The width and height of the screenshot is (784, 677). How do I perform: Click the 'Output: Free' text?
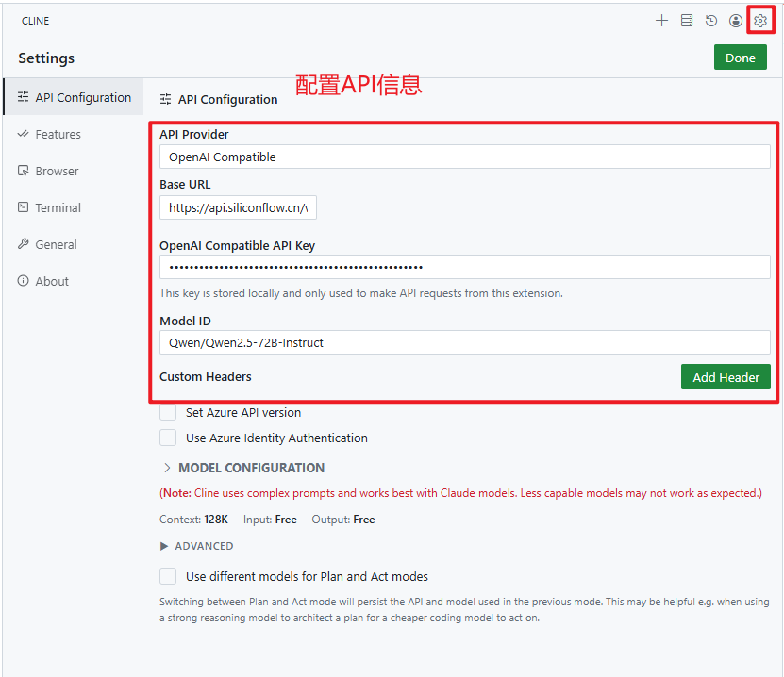(x=343, y=520)
